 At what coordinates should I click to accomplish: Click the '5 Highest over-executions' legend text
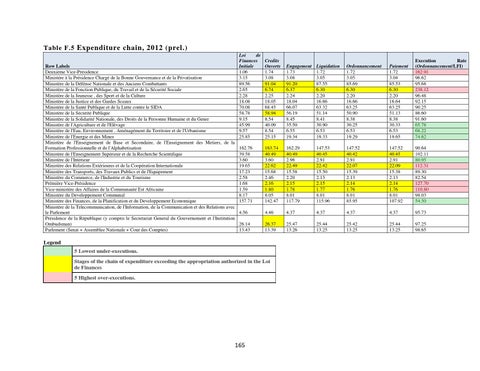[105, 278]
